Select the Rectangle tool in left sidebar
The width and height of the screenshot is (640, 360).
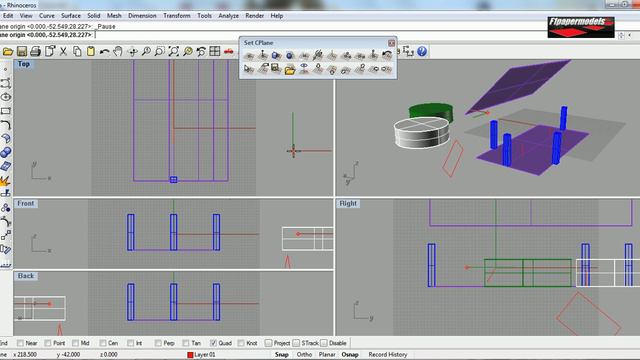[x=6, y=111]
